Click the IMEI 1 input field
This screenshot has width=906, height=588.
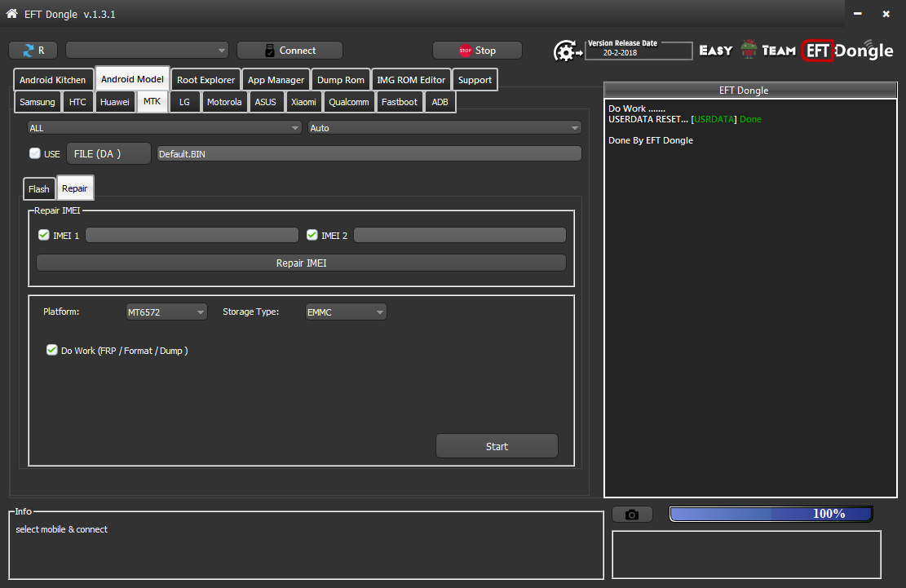pyautogui.click(x=192, y=235)
